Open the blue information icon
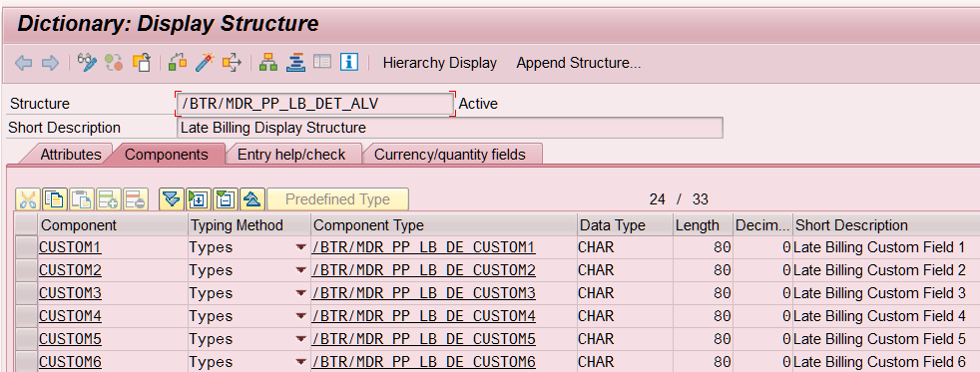Image resolution: width=980 pixels, height=372 pixels. click(x=348, y=63)
